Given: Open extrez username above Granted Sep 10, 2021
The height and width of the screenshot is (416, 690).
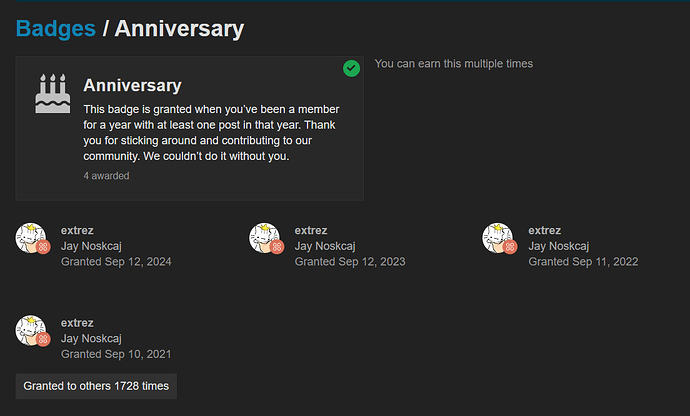Looking at the screenshot, I should point(77,323).
